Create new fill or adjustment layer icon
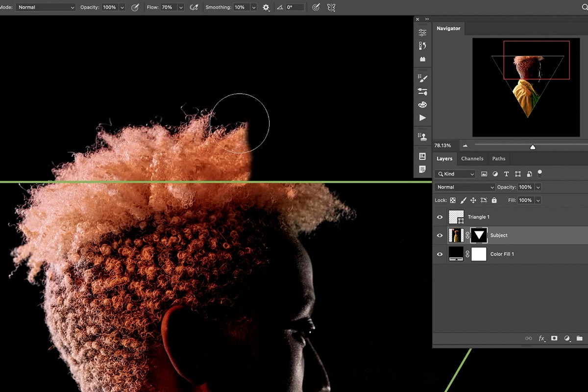 [567, 338]
